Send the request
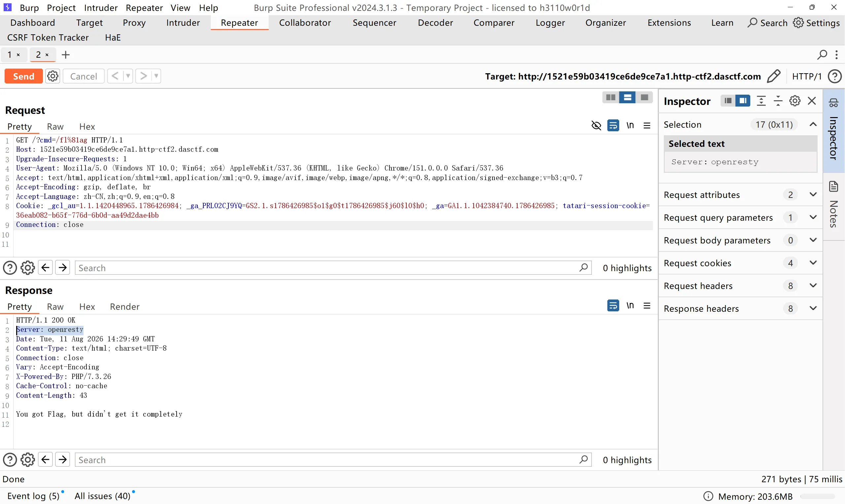Image resolution: width=845 pixels, height=504 pixels. pos(23,76)
